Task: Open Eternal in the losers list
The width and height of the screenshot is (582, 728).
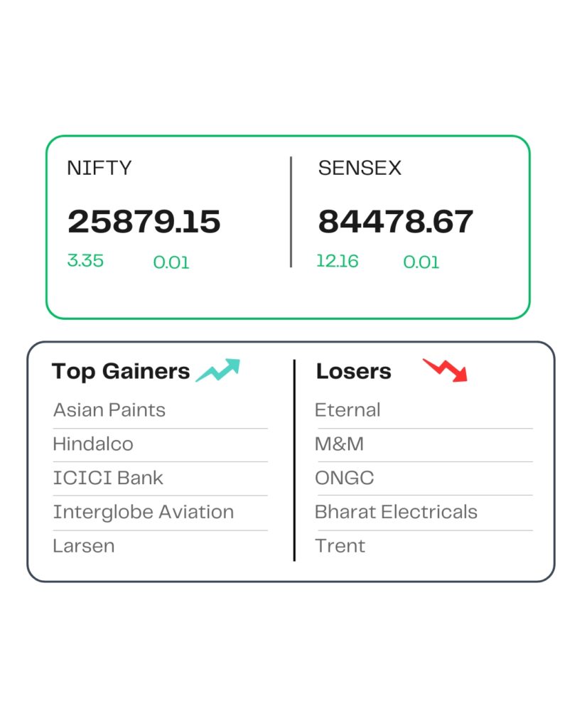Action: 347,410
